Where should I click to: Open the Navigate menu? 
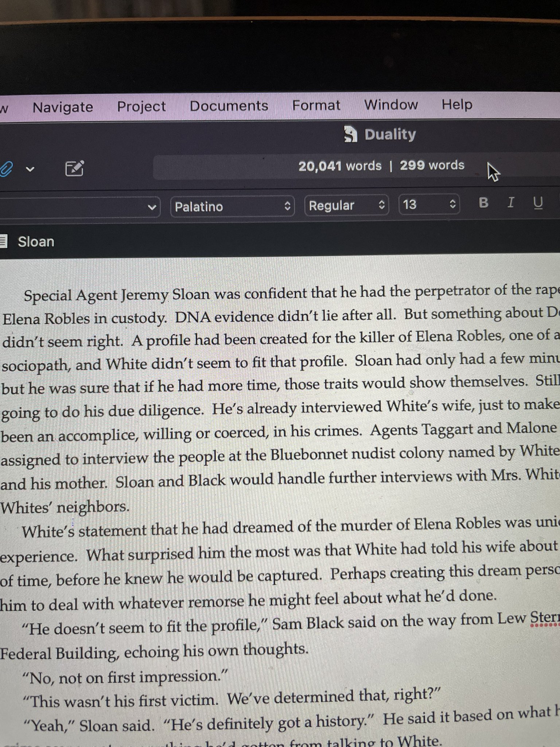click(63, 107)
